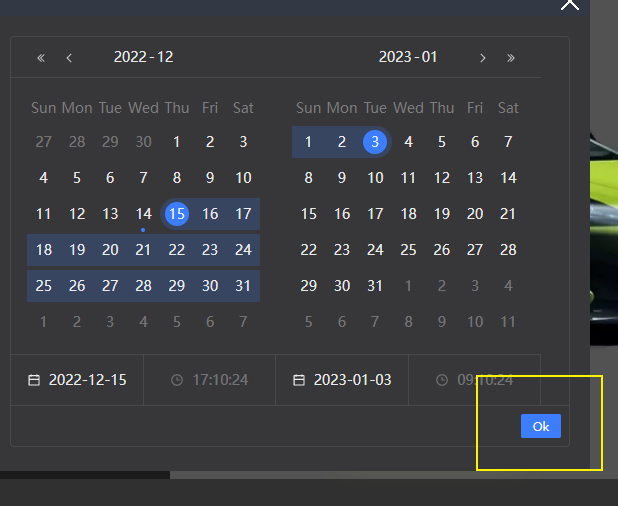The image size is (618, 506).
Task: Select January 10 in the right calendar
Action: click(x=375, y=178)
